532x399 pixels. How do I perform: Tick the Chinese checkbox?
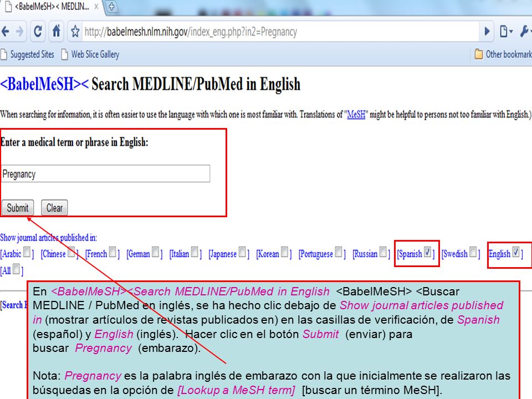coord(71,252)
